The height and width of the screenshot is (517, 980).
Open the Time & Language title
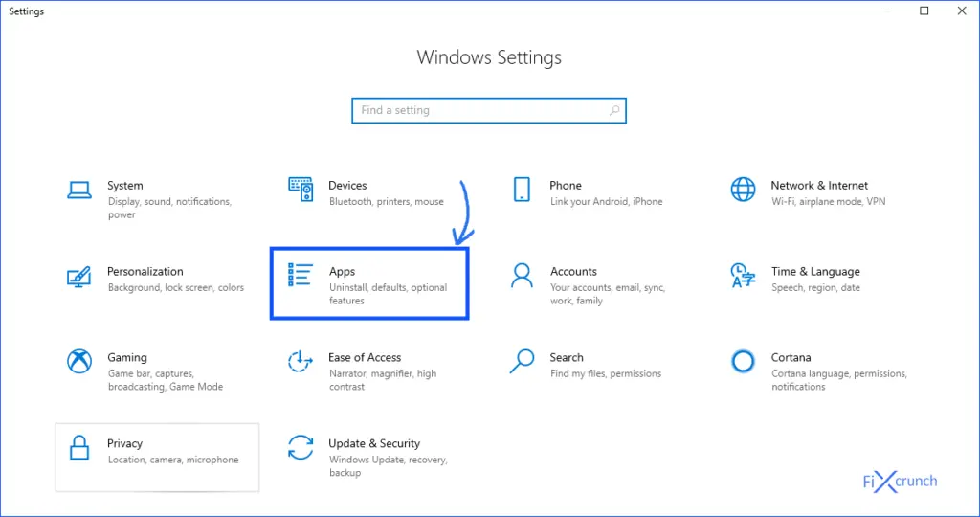815,271
